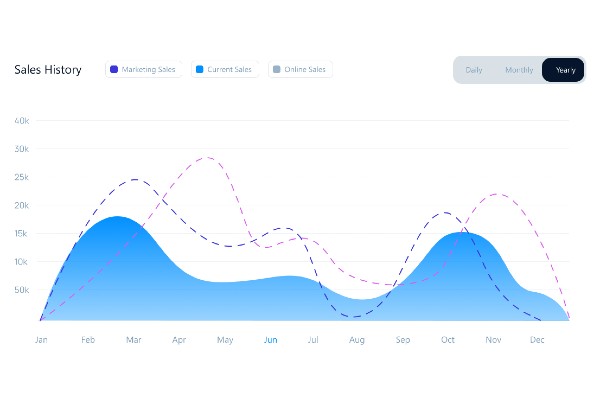Click the Sales History heading
Screen dimensions: 600x400
[x=48, y=70]
